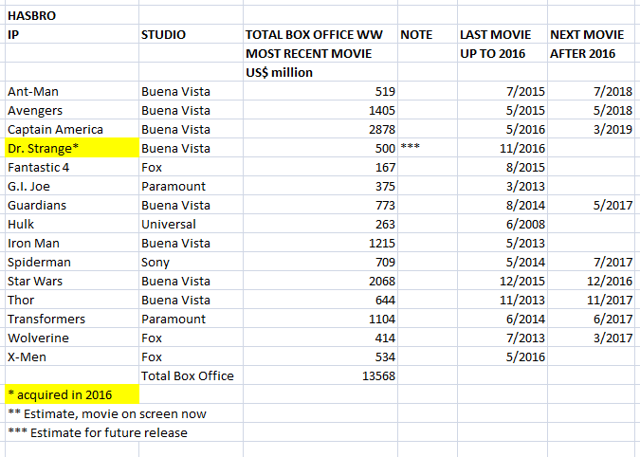This screenshot has width=640, height=457.
Task: Select the Avengers value 1405
Action: point(320,110)
